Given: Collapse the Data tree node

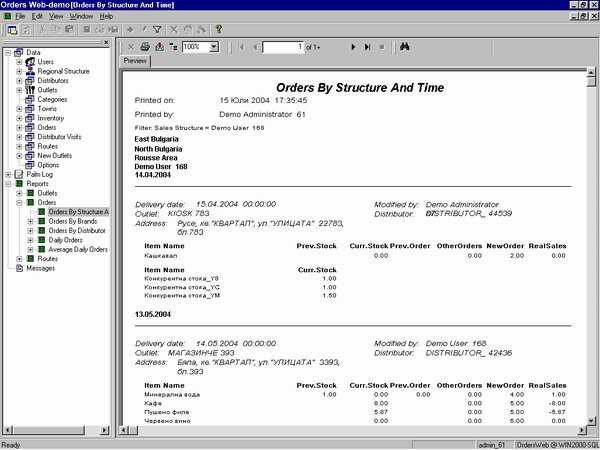Looking at the screenshot, I should tap(8, 51).
